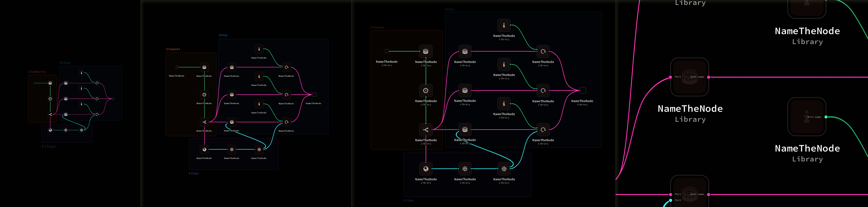Select the database node inside the large graph's Elements group
868x207 pixels.
click(x=426, y=51)
